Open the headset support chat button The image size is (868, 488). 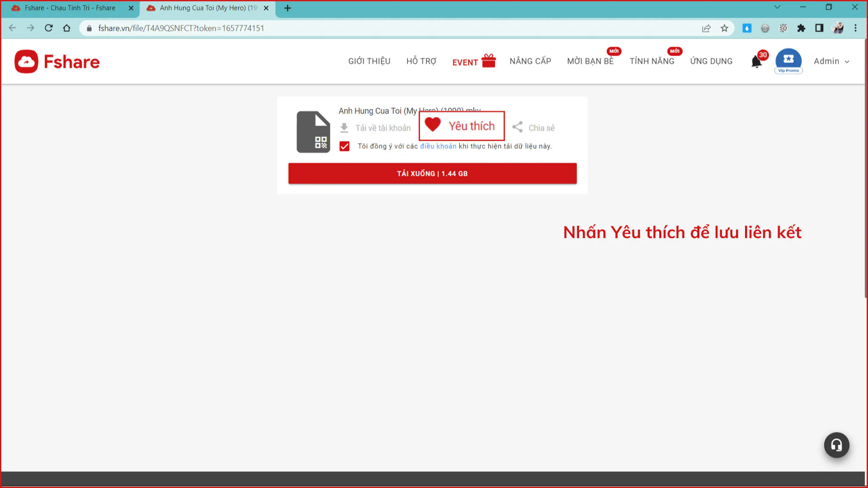coord(836,445)
